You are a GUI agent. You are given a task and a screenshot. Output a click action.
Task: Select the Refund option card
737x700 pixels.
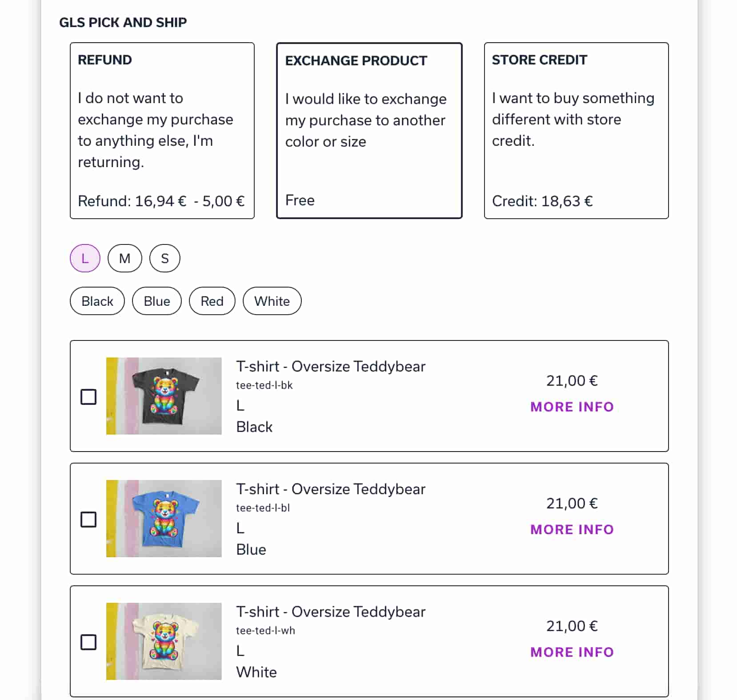tap(162, 131)
